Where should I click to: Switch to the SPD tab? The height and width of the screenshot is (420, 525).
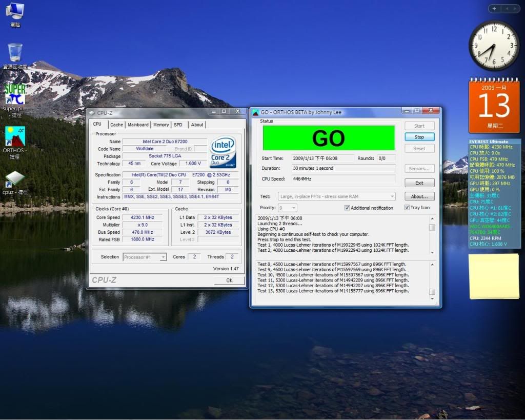coord(178,125)
